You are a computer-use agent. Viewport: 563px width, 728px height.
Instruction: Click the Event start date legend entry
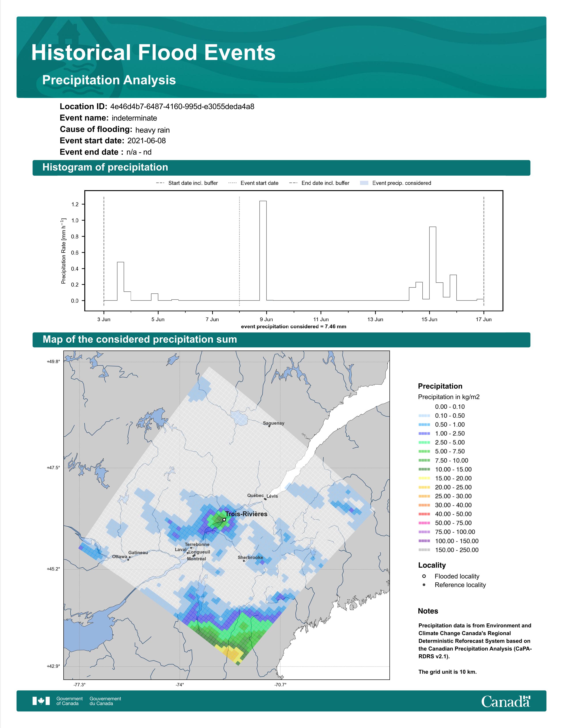(x=253, y=183)
